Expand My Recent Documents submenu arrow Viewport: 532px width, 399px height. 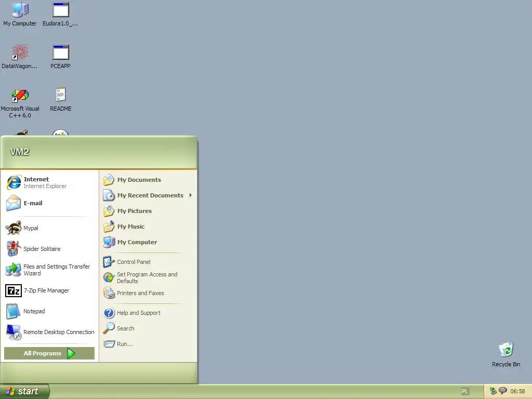191,195
